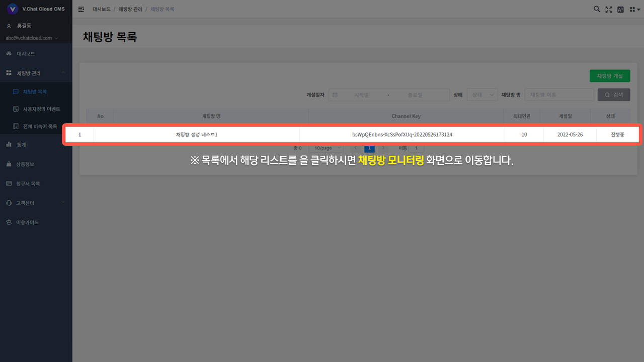Open the search magnifier in the top bar
This screenshot has width=644, height=362.
point(597,9)
